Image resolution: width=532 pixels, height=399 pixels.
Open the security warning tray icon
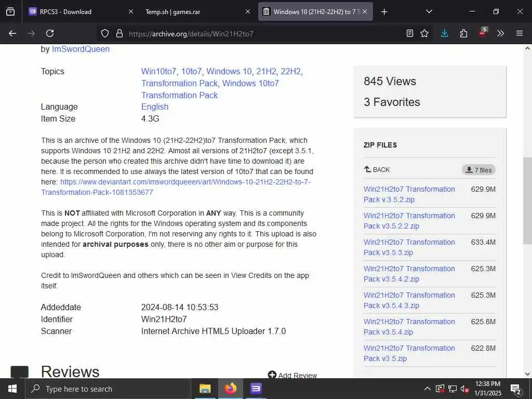click(x=440, y=389)
